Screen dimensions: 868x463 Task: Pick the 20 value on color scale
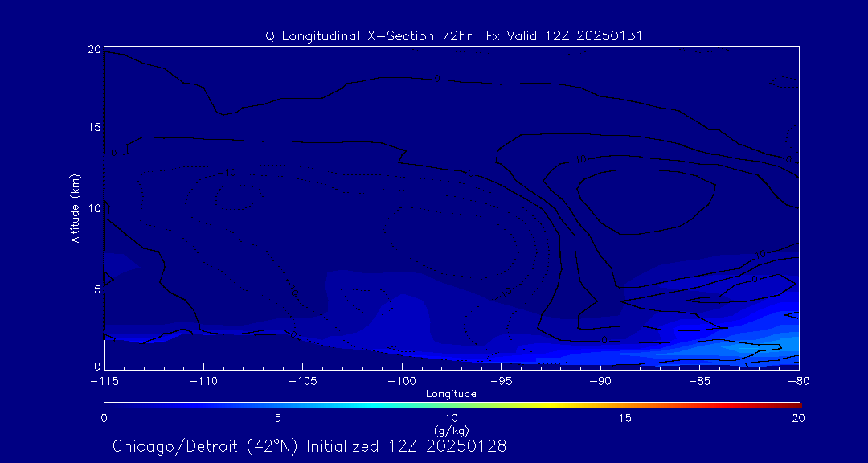coord(798,418)
